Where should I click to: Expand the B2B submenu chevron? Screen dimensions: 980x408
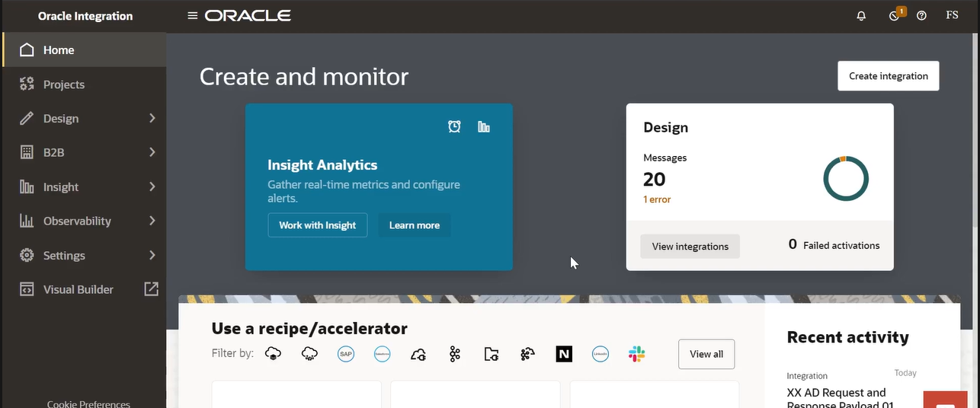152,152
